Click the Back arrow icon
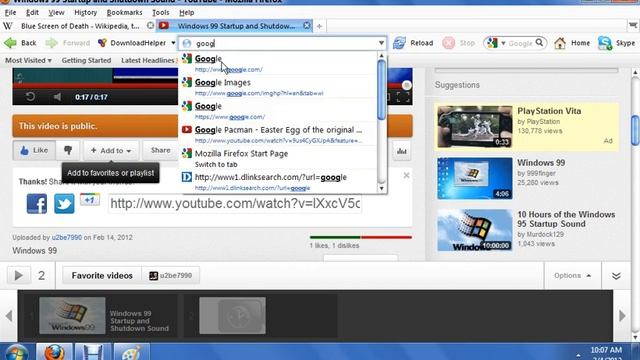 10,43
